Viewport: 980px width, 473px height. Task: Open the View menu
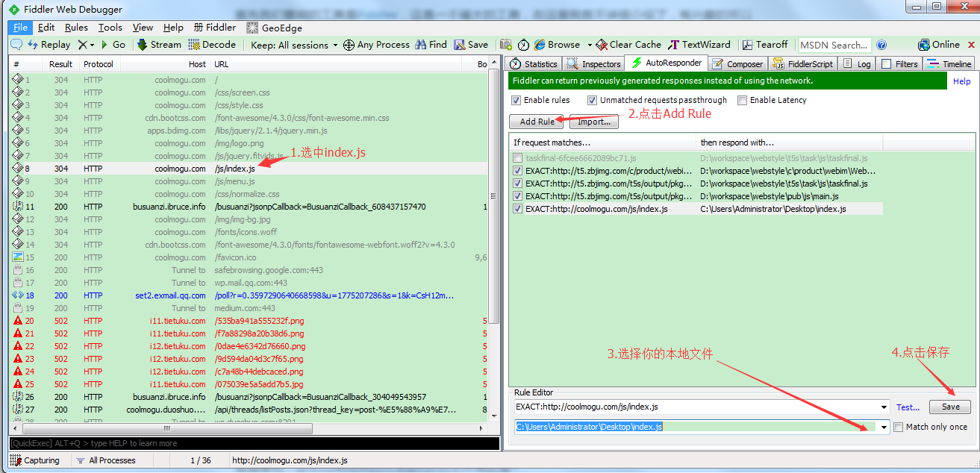143,28
